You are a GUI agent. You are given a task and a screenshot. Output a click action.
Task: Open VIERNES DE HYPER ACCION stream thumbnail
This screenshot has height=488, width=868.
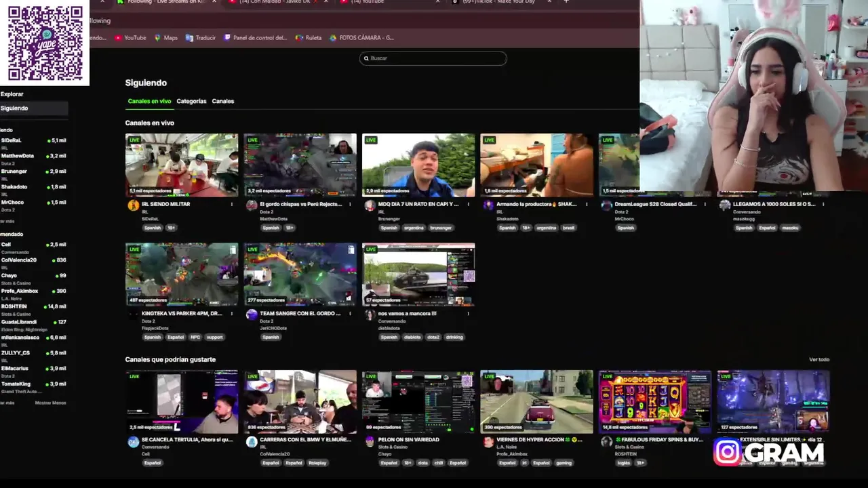(536, 401)
